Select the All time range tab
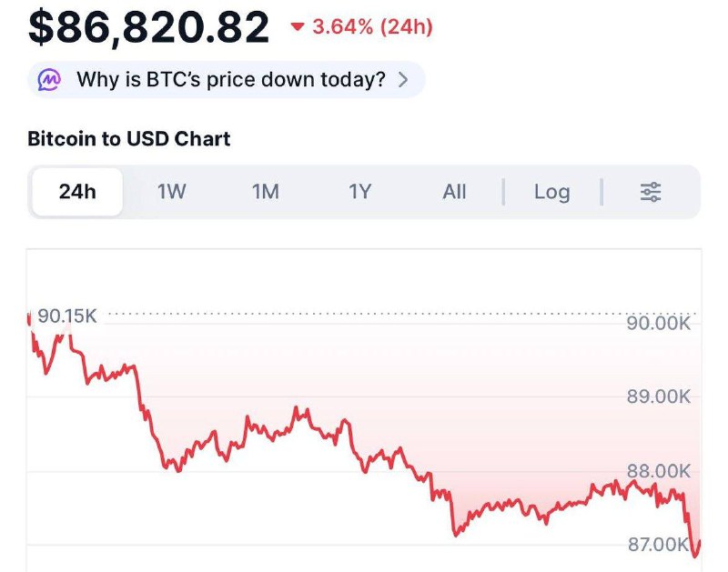The width and height of the screenshot is (728, 572). coord(454,192)
